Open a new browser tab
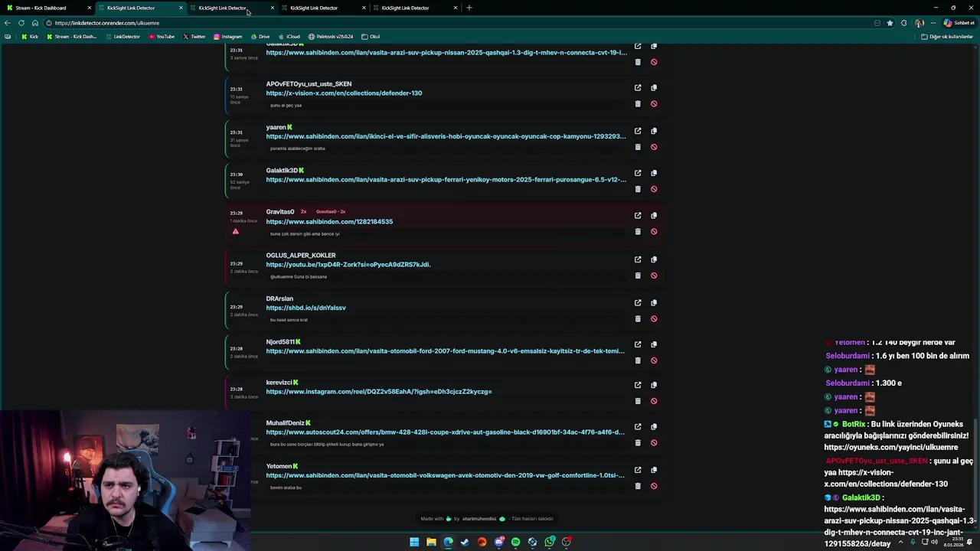 pos(469,8)
